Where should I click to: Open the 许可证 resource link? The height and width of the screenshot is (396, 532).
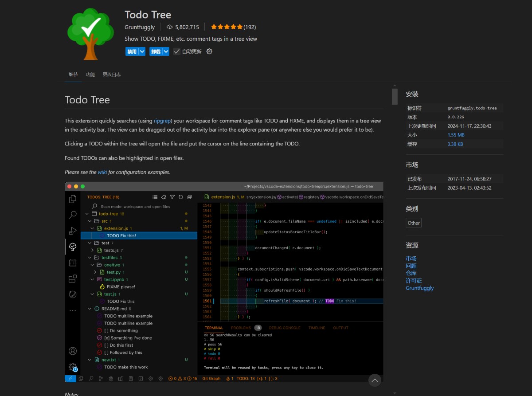[x=414, y=281]
